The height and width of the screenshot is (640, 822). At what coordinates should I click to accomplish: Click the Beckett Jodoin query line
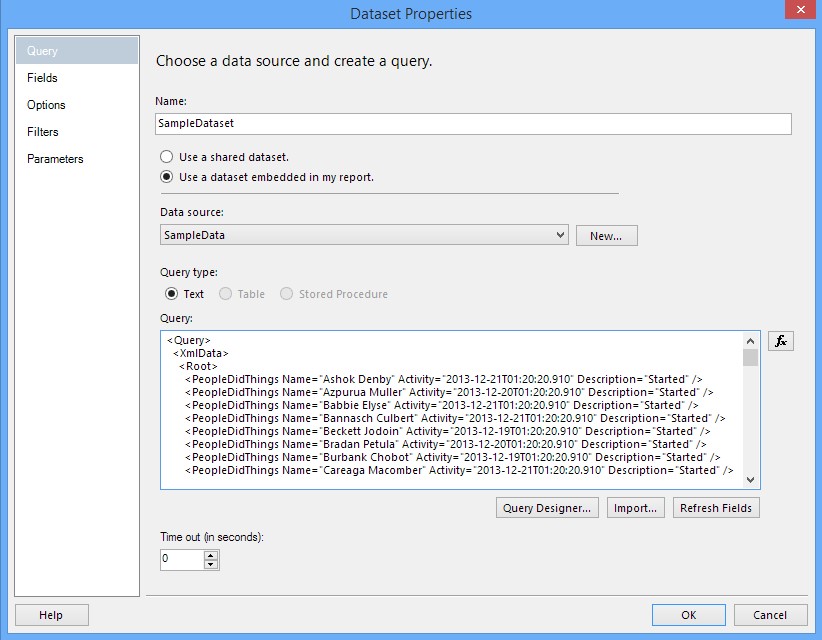tap(448, 431)
